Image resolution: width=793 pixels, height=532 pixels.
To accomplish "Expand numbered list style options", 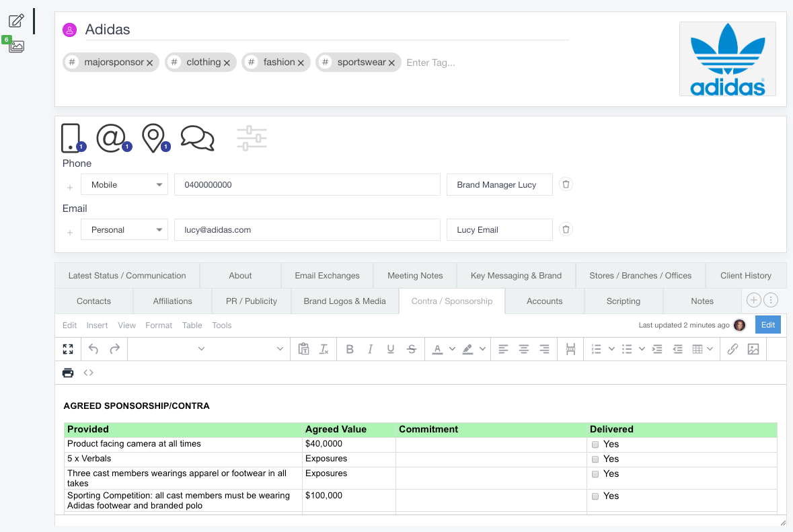I will (611, 349).
